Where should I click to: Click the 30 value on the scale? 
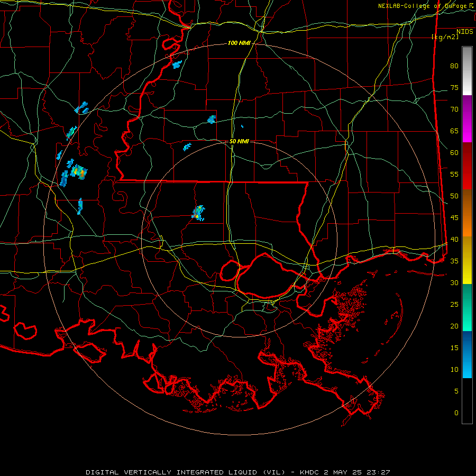coord(454,282)
